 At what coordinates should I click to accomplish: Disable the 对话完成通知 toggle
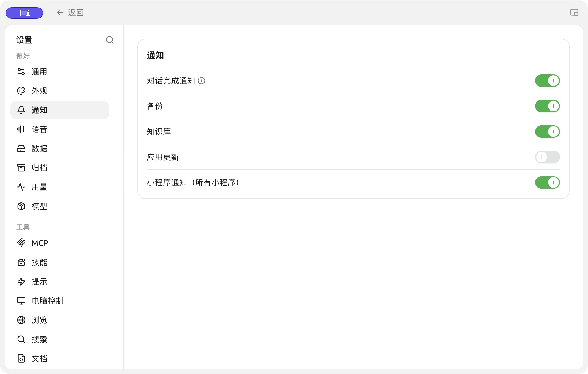(547, 81)
